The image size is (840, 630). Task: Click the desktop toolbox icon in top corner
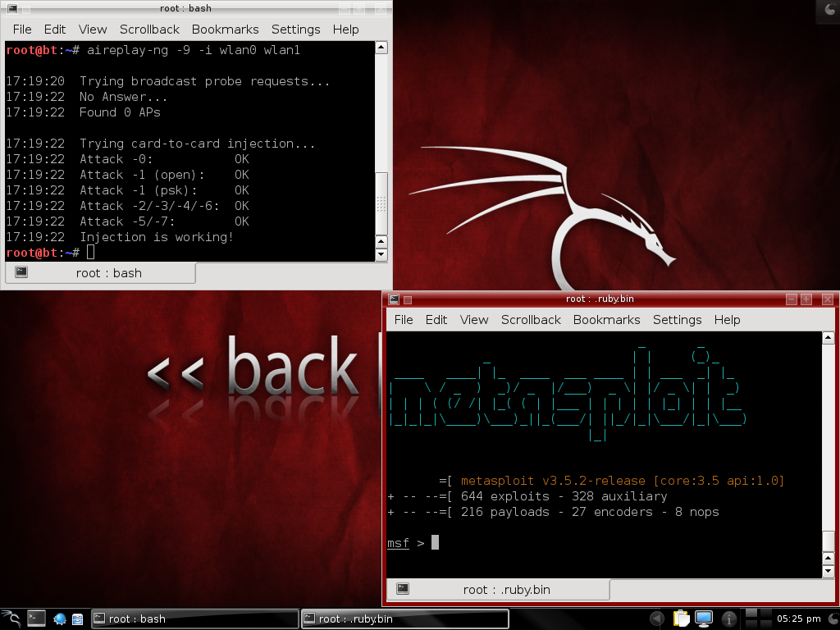(x=829, y=10)
